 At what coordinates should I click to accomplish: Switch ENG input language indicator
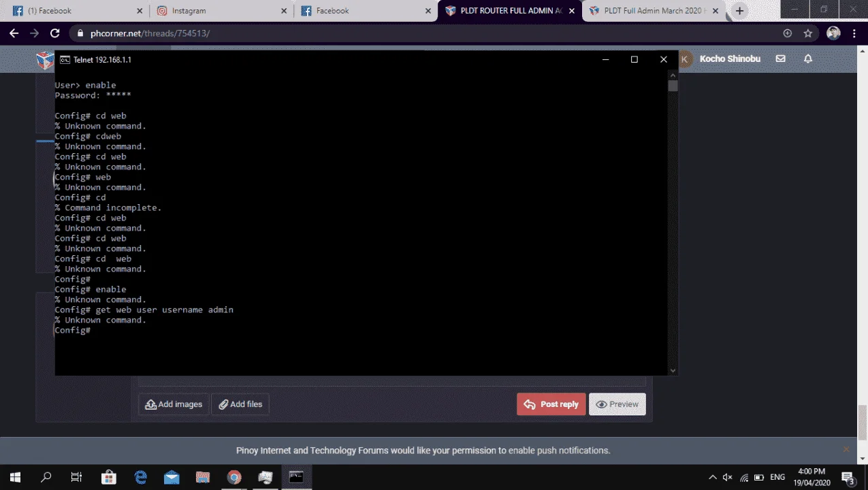pyautogui.click(x=777, y=477)
